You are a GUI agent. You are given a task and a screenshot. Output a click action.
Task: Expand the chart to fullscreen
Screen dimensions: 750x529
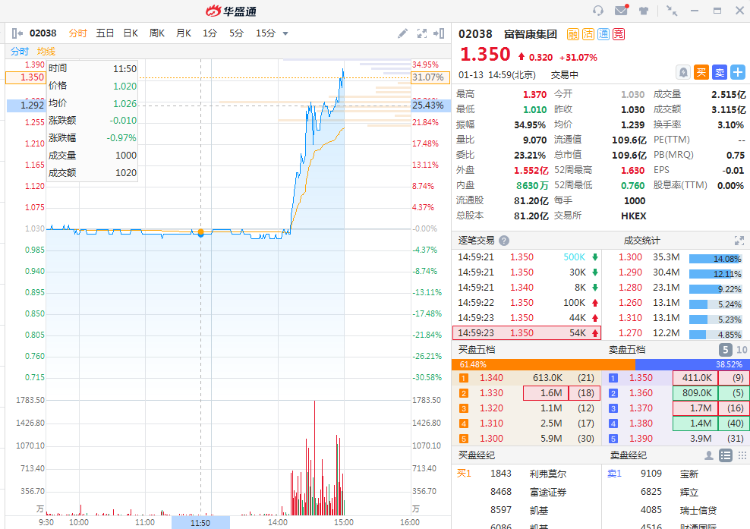click(421, 33)
